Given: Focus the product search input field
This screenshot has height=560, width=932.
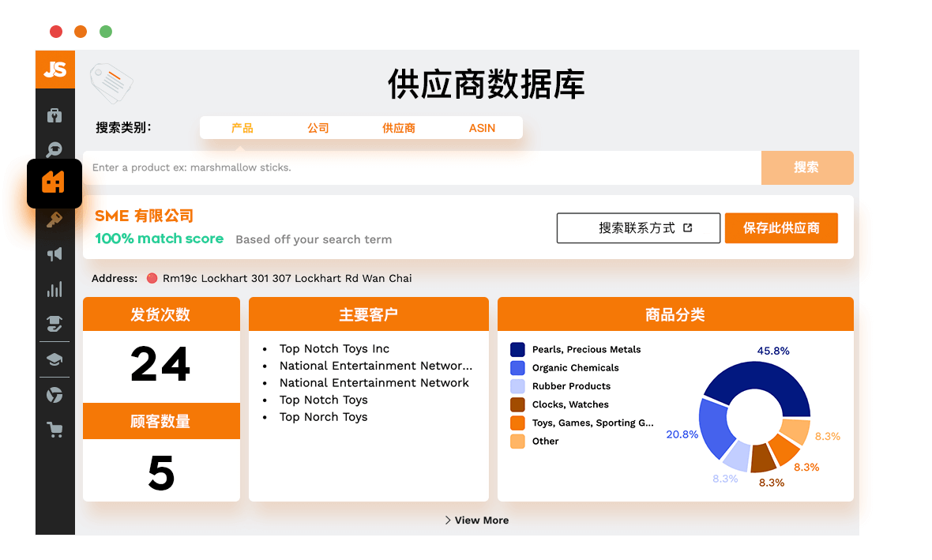Looking at the screenshot, I should click(422, 167).
